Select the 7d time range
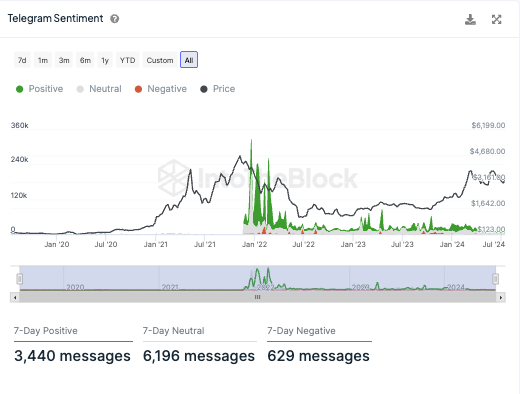The width and height of the screenshot is (520, 394). click(x=22, y=60)
